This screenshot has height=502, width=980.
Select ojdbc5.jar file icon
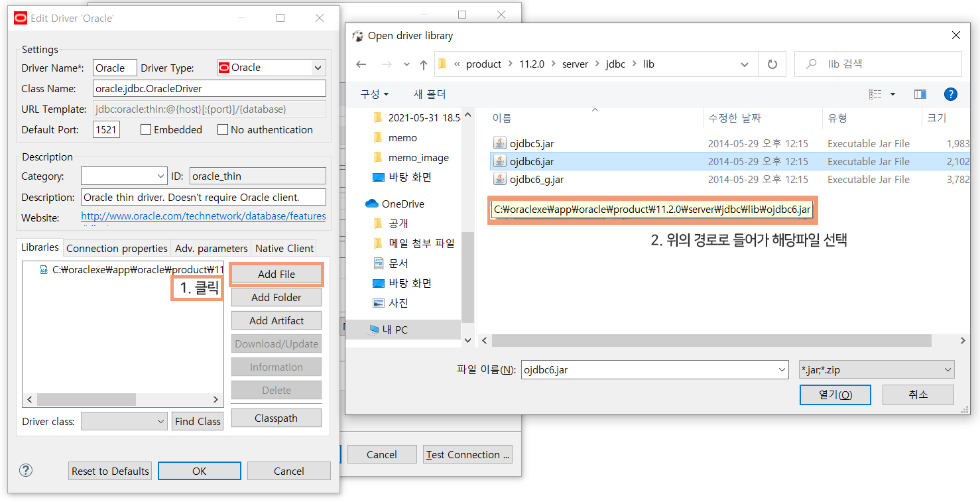pyautogui.click(x=499, y=143)
